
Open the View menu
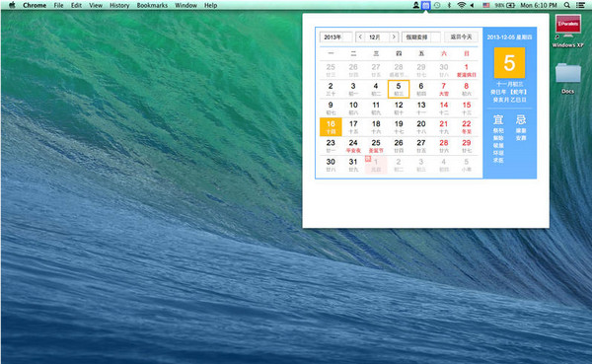pyautogui.click(x=96, y=5)
